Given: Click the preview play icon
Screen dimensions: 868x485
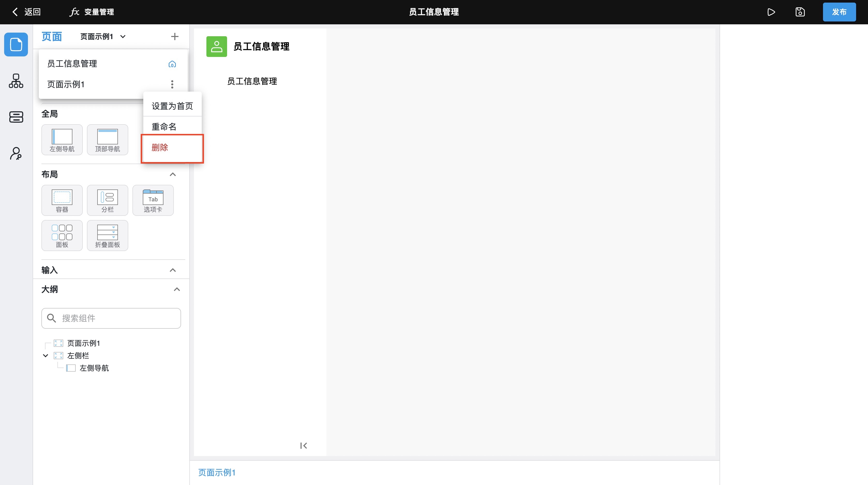Looking at the screenshot, I should pyautogui.click(x=771, y=12).
